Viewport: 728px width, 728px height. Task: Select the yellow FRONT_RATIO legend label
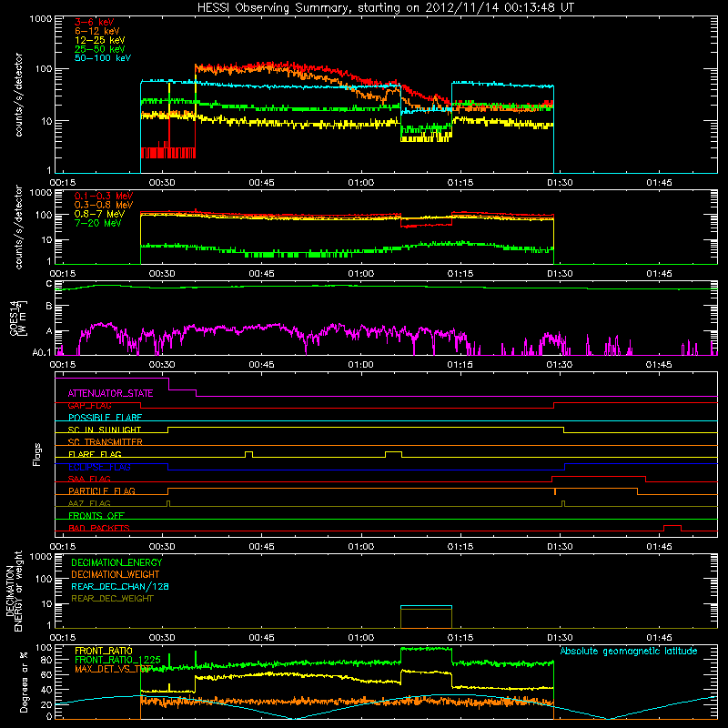pyautogui.click(x=104, y=651)
